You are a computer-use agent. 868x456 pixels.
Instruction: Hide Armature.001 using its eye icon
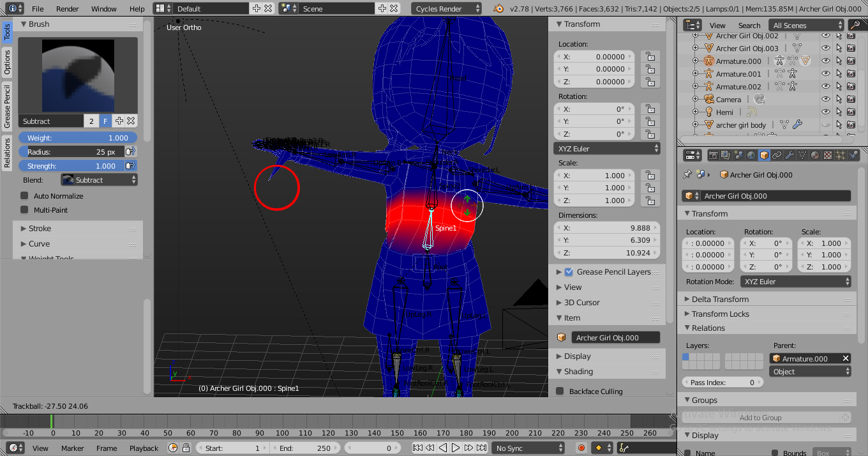[826, 74]
